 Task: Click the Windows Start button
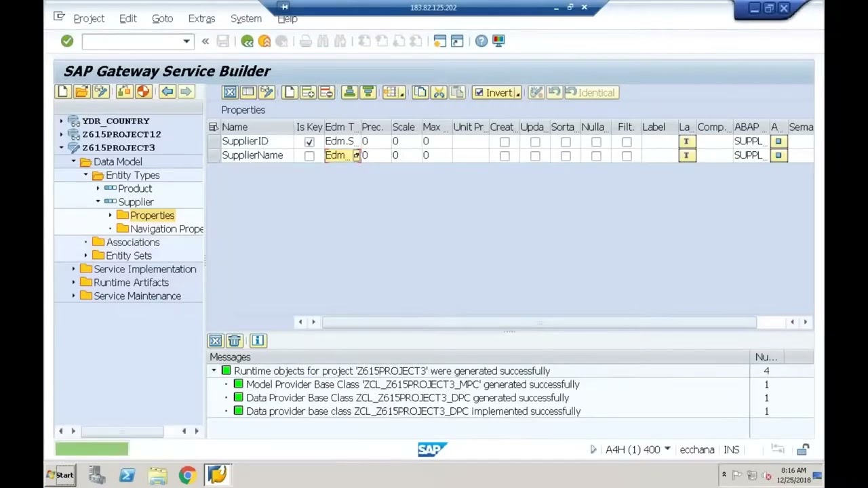(60, 474)
